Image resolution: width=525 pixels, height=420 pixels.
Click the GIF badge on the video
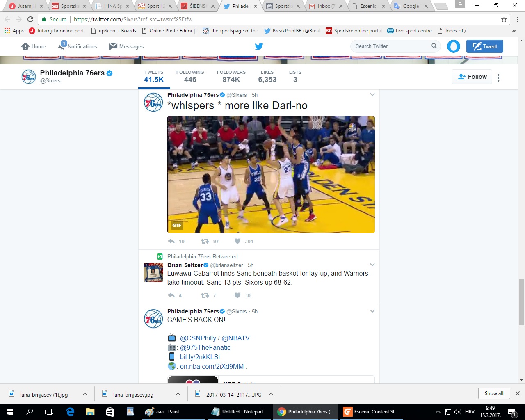coord(177,225)
